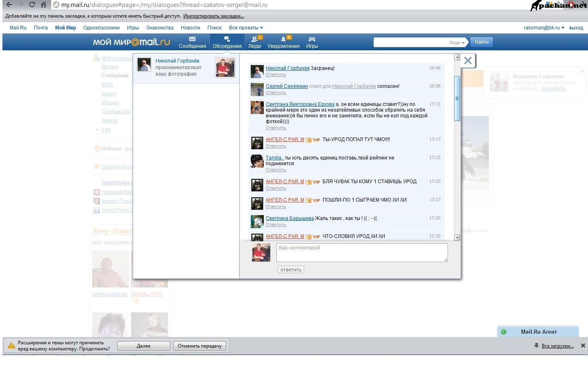This screenshot has height=368, width=588.
Task: Open the Люди search category dropdown
Action: coord(457,42)
